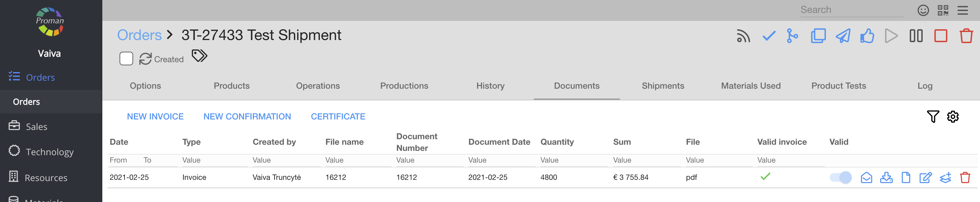980x202 pixels.
Task: Delete order with red trash icon
Action: click(x=966, y=36)
